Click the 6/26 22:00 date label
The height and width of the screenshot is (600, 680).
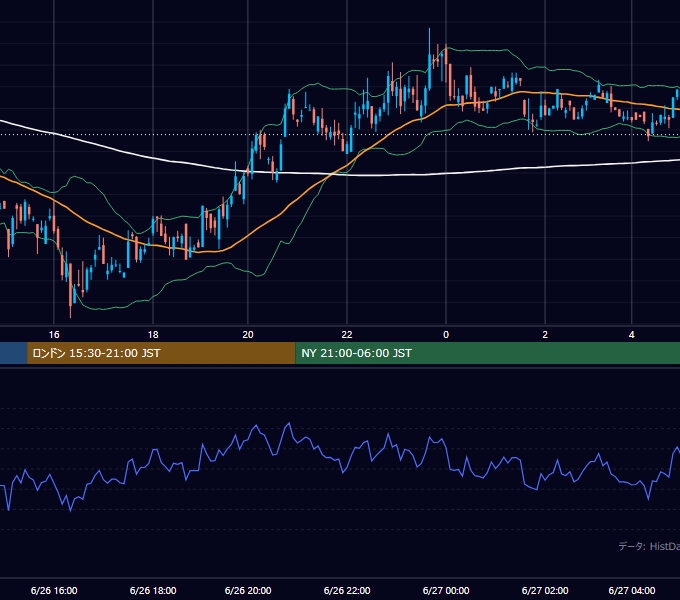point(347,590)
